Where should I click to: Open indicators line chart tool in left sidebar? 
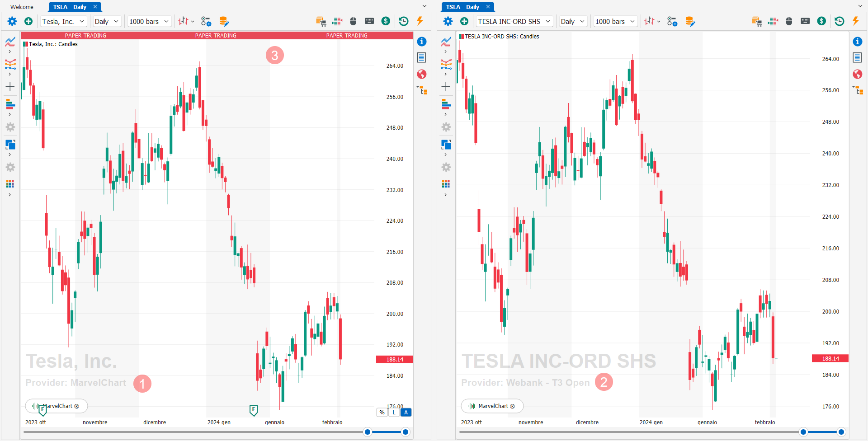[10, 42]
